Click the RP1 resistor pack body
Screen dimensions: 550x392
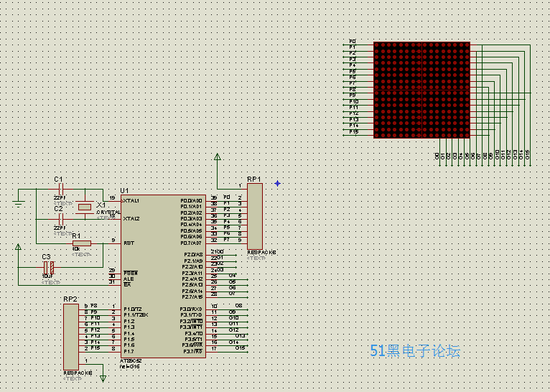(x=255, y=216)
